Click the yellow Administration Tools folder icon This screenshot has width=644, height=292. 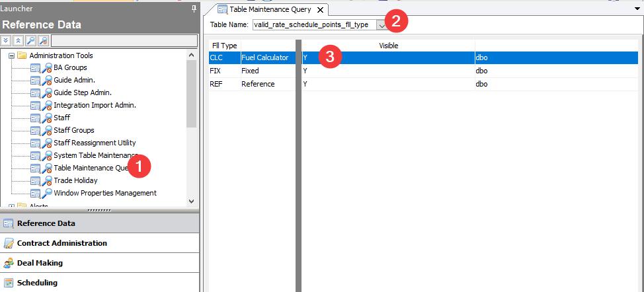(x=21, y=55)
